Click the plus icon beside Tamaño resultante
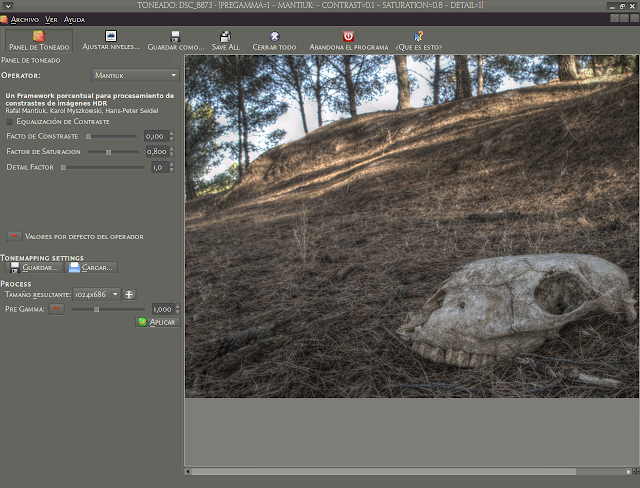Image resolution: width=640 pixels, height=488 pixels. click(129, 294)
